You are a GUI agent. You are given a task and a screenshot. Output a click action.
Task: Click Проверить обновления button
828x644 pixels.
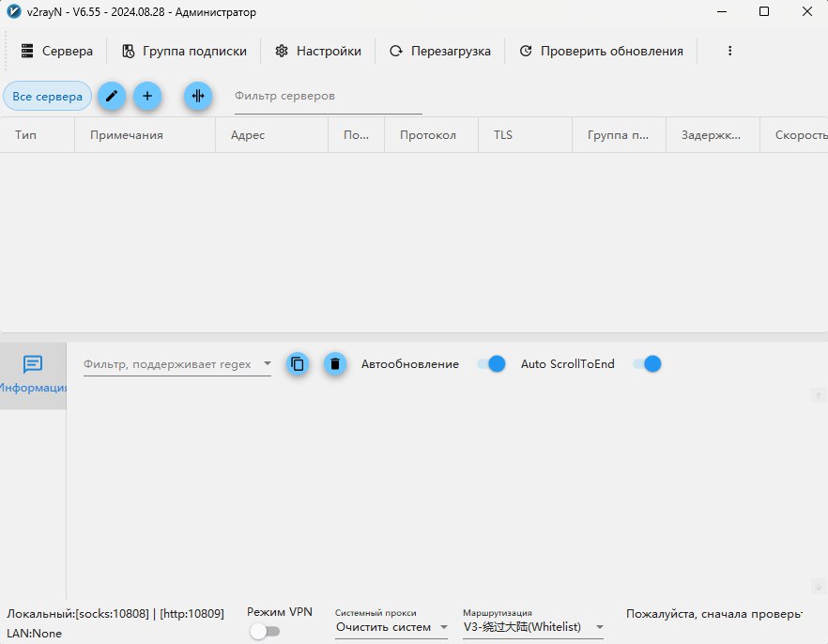601,52
